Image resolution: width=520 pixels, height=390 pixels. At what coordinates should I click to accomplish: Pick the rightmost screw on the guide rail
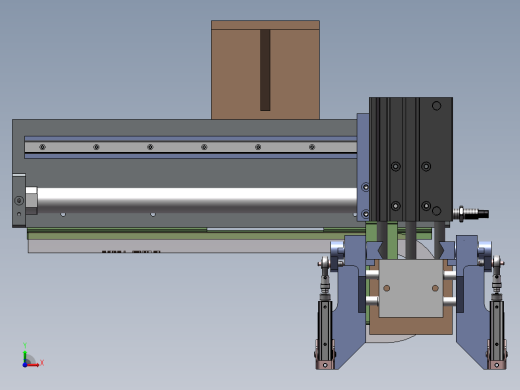pos(312,147)
